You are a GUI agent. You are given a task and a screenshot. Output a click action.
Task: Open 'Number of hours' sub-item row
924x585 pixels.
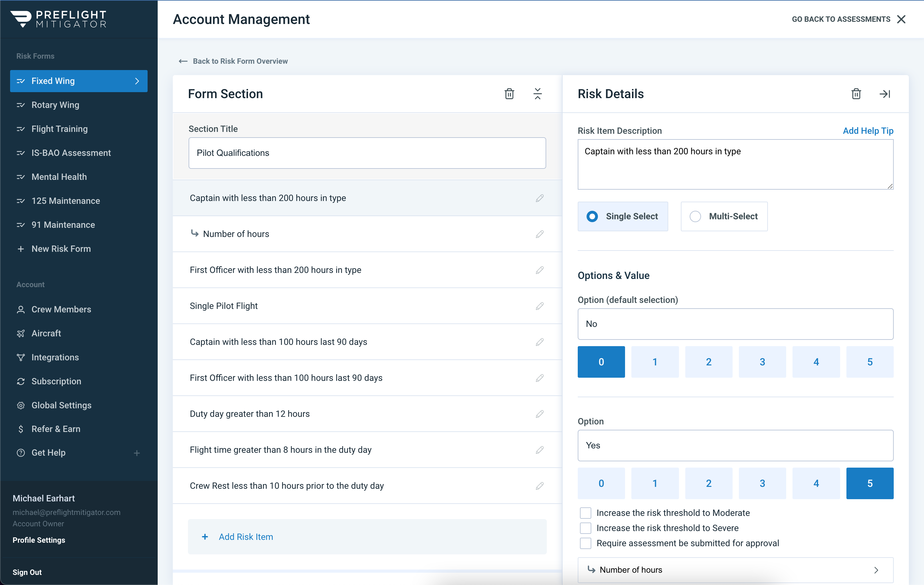point(735,570)
